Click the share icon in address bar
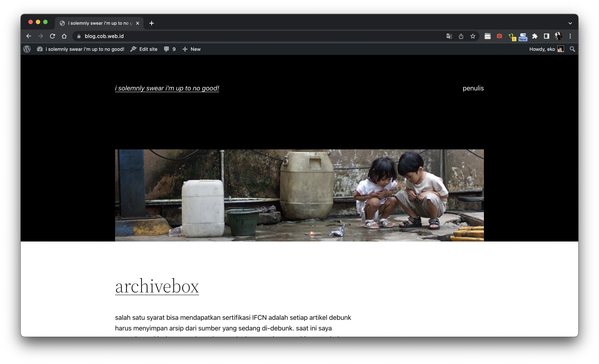The height and width of the screenshot is (364, 599). coord(461,36)
